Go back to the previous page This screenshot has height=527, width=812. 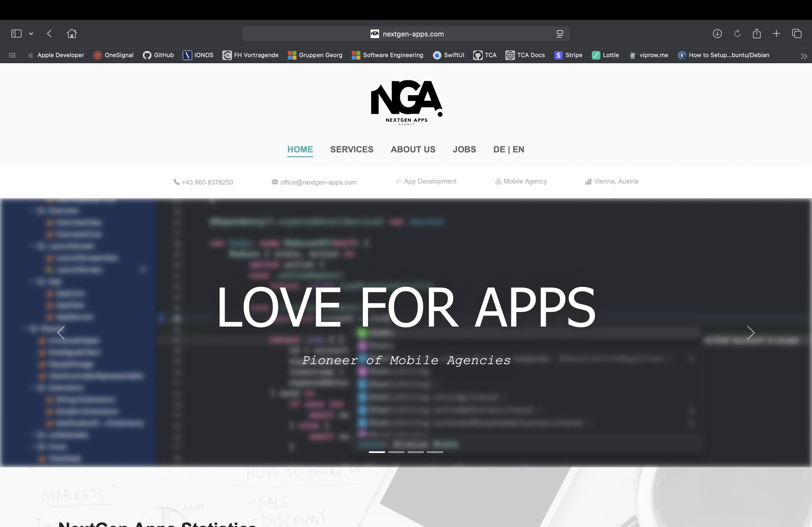click(49, 33)
